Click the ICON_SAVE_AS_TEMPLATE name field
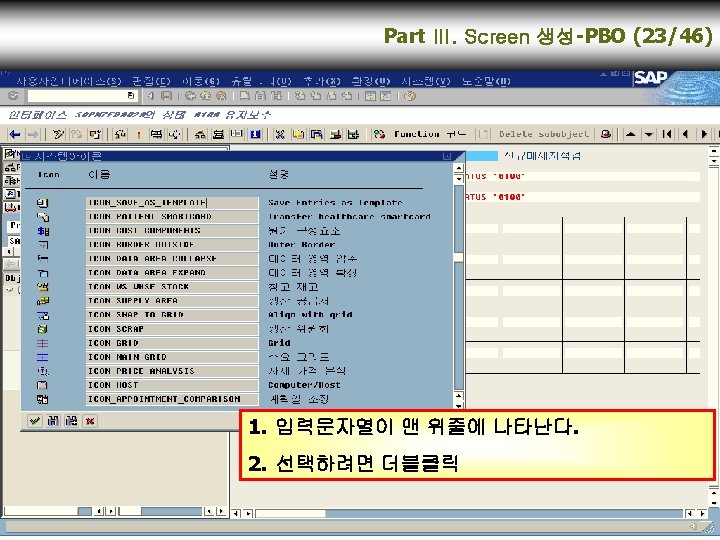Viewport: 720px width, 540px height. [172, 202]
